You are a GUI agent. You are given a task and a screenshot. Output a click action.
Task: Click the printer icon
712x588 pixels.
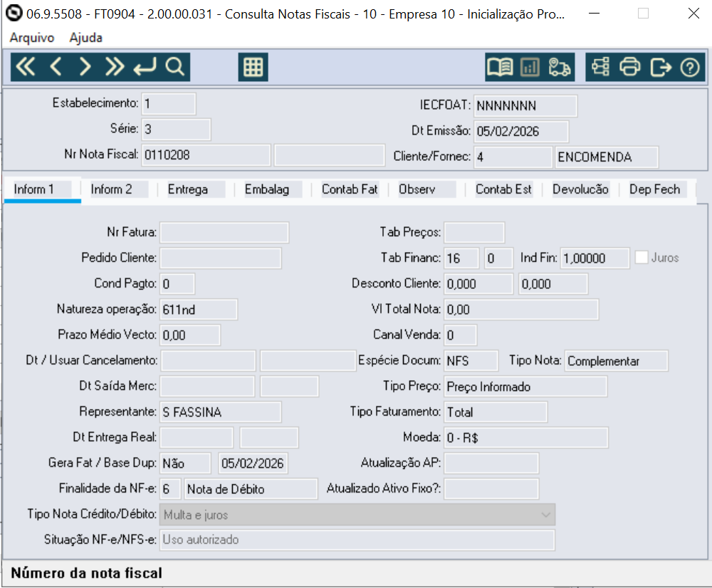[630, 67]
